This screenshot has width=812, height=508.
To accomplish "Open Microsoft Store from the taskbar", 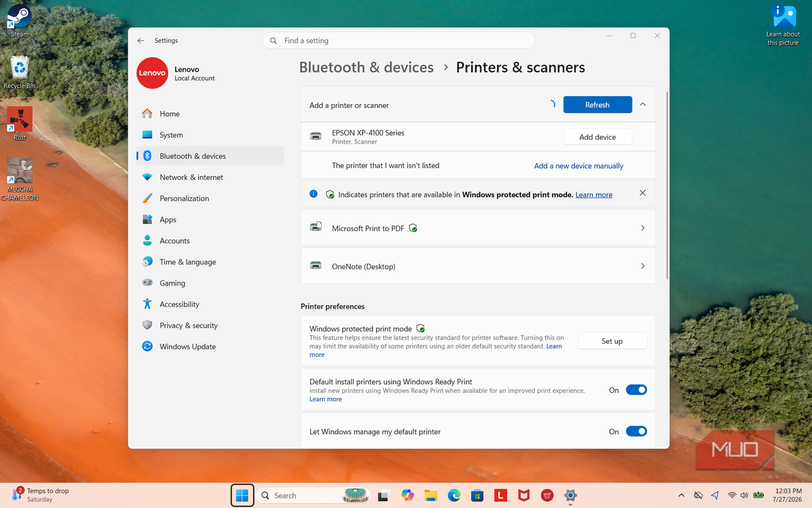I will 478,495.
